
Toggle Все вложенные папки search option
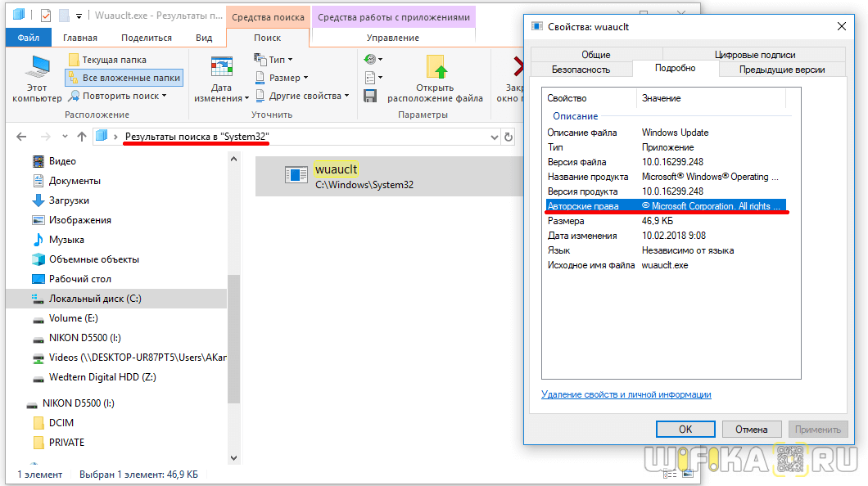click(x=124, y=78)
